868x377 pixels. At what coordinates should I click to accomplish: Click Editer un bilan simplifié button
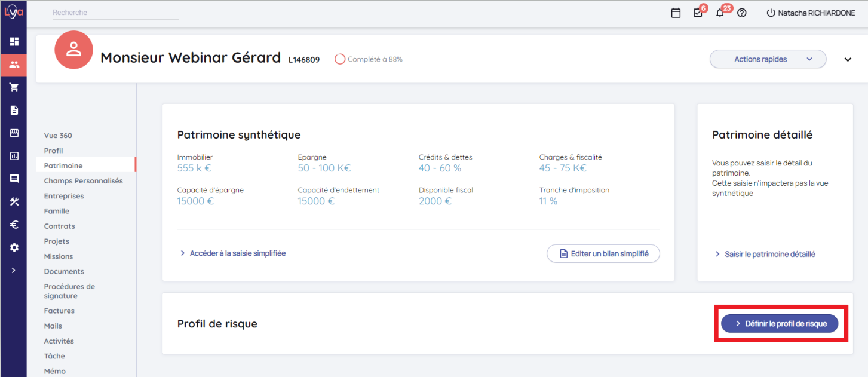pyautogui.click(x=603, y=253)
